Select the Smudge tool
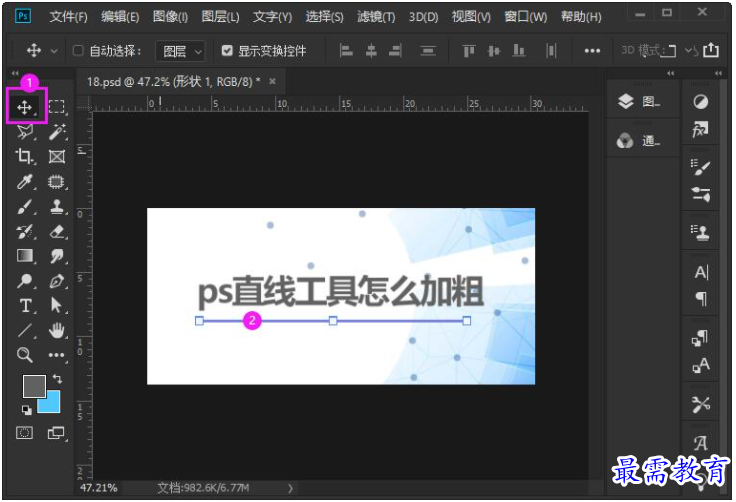Viewport: 736px width, 502px height. pyautogui.click(x=57, y=256)
